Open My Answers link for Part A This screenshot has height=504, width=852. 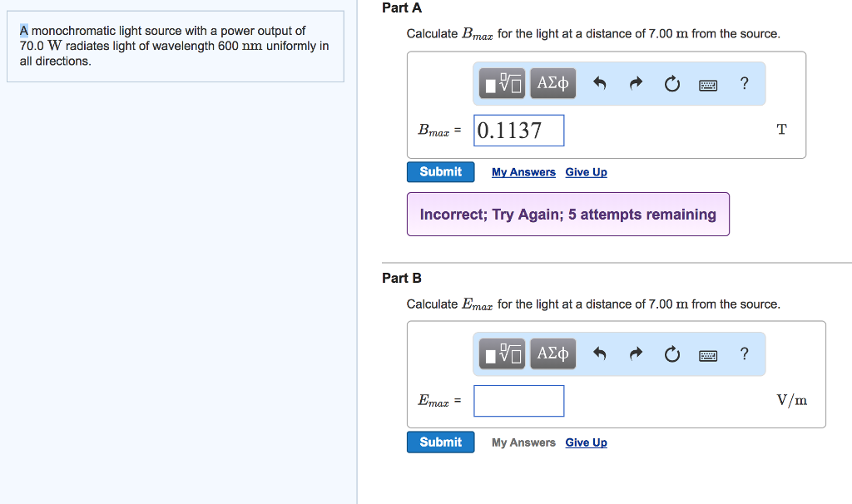pyautogui.click(x=523, y=172)
